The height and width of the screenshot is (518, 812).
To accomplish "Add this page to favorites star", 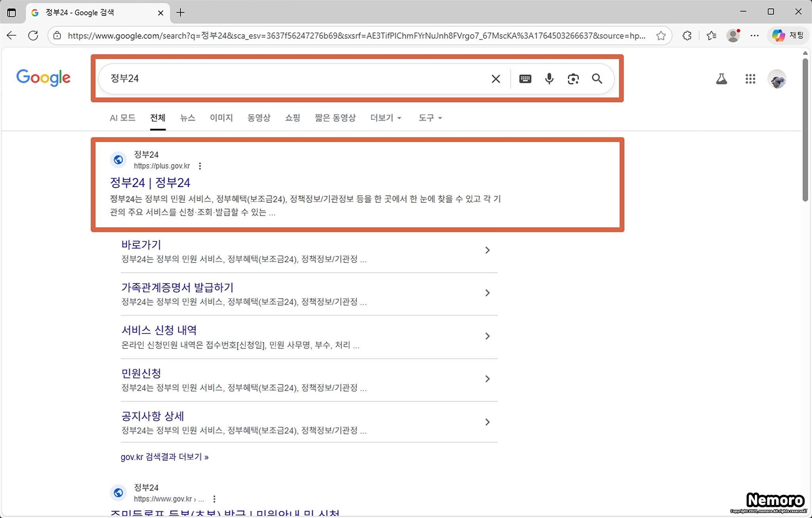I will [x=661, y=36].
